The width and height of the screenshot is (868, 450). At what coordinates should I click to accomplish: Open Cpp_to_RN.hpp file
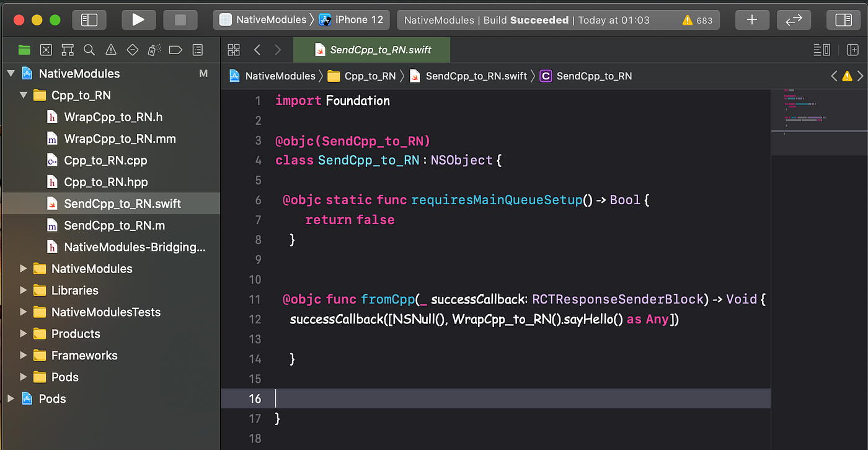pos(110,182)
